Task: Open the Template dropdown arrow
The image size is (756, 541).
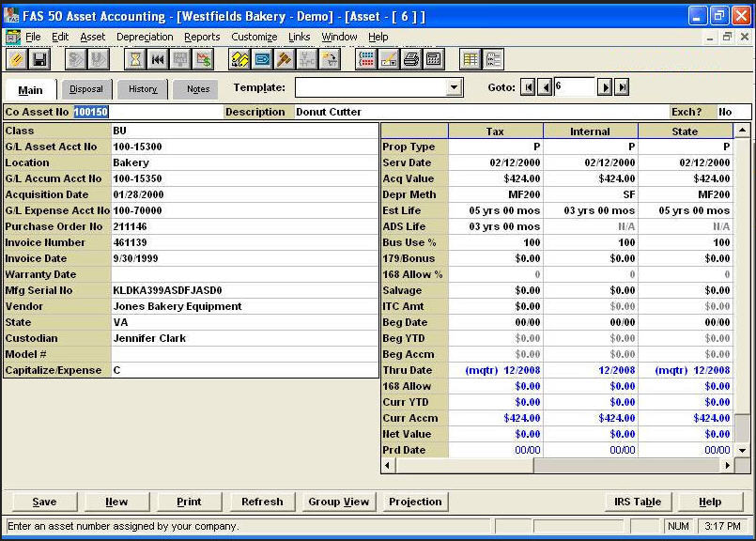Action: pos(454,87)
